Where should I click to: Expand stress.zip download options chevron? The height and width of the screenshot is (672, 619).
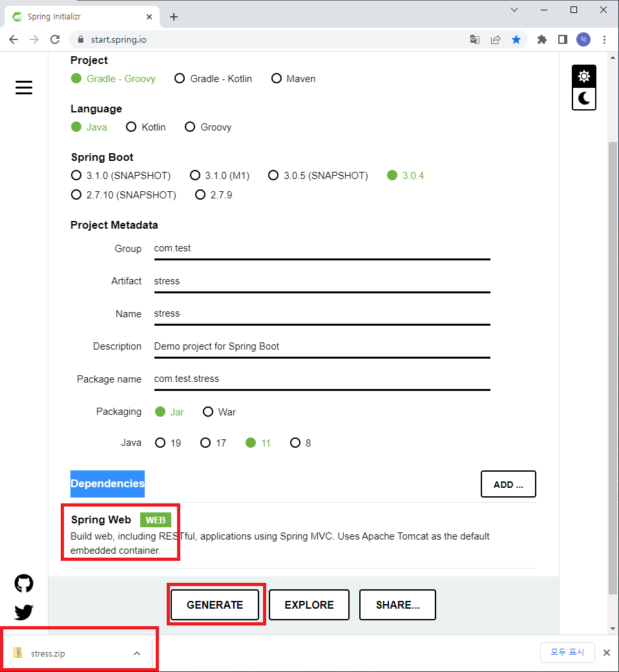(x=137, y=653)
